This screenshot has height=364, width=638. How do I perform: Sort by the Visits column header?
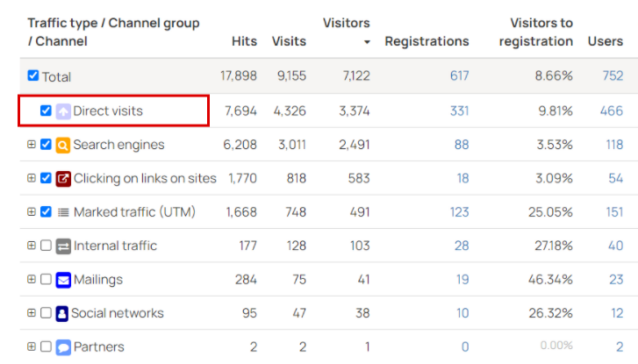(289, 41)
